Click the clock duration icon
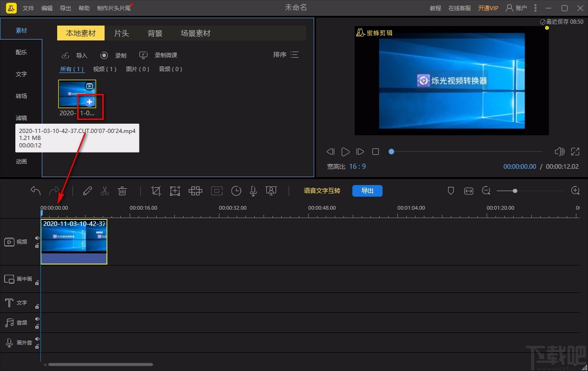This screenshot has height=371, width=588. [236, 191]
